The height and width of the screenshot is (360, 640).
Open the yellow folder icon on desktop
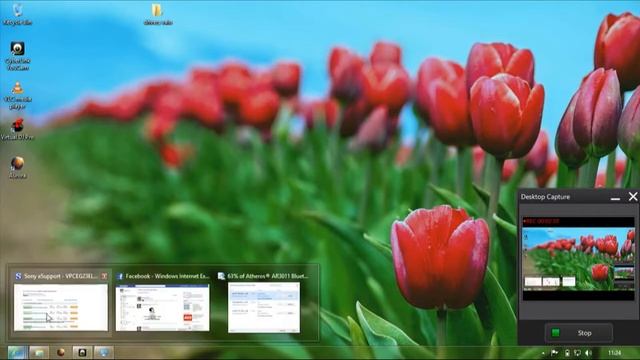(x=158, y=14)
